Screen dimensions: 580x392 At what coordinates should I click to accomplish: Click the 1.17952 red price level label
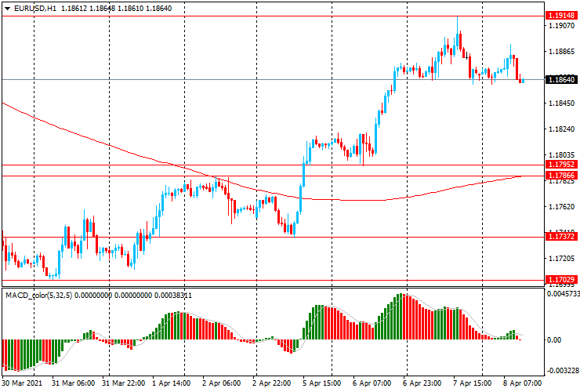point(561,165)
